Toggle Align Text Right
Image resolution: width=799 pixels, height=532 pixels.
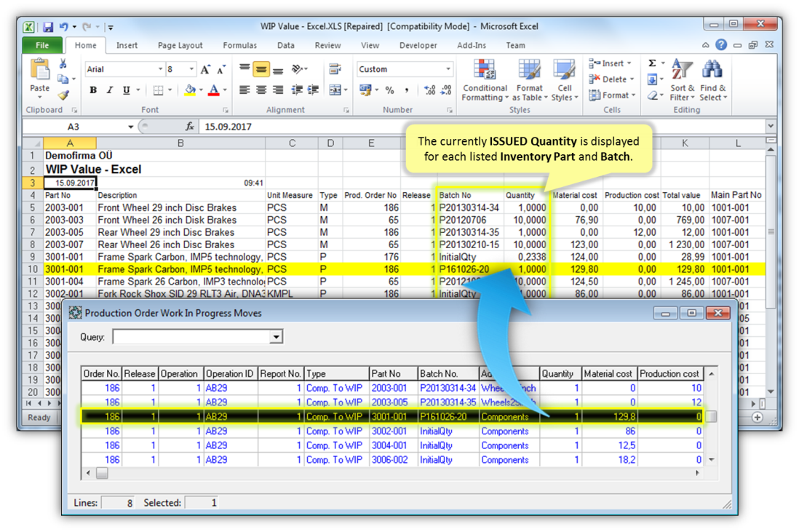tap(278, 90)
